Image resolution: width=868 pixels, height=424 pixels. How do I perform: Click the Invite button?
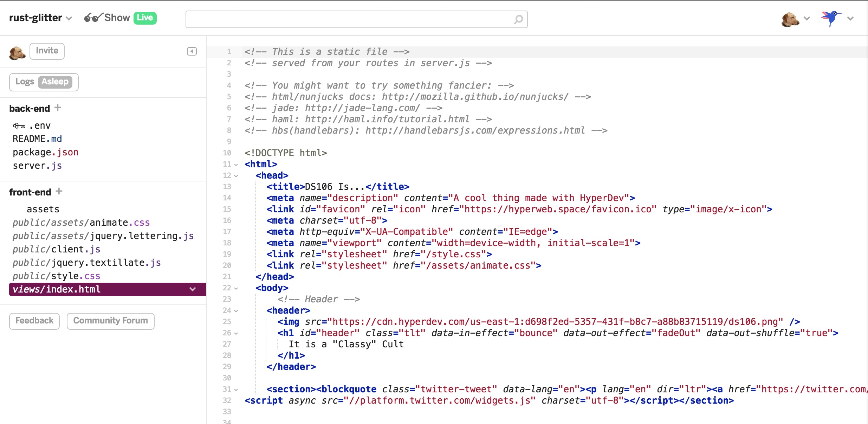click(x=47, y=51)
